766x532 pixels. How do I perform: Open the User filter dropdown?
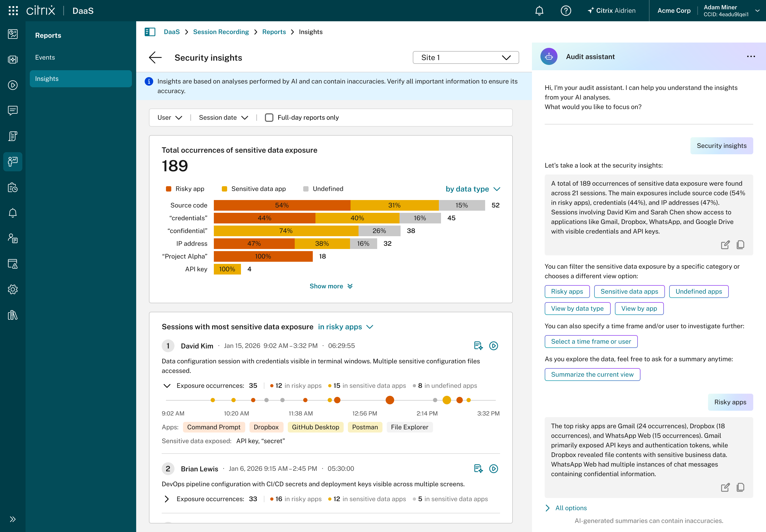(170, 117)
